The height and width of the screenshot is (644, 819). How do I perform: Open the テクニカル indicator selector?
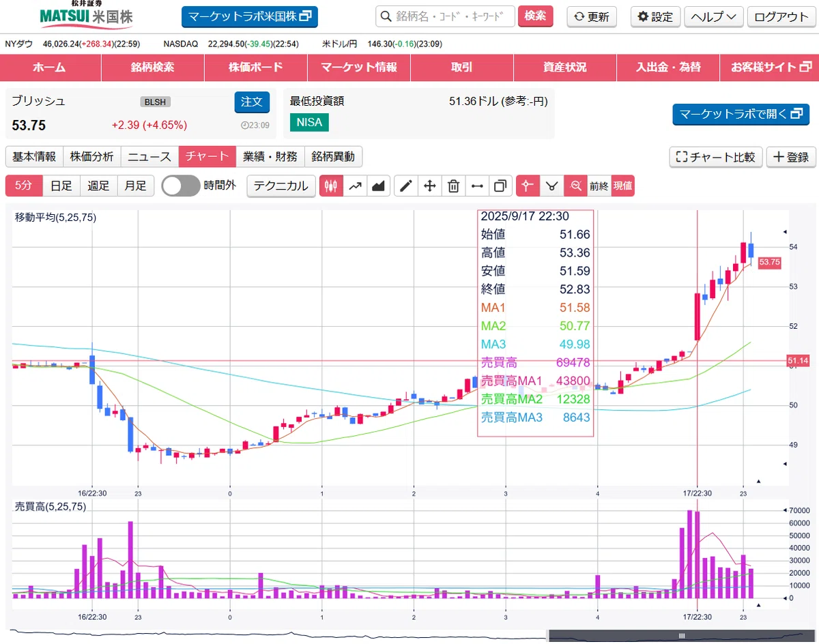pyautogui.click(x=281, y=186)
